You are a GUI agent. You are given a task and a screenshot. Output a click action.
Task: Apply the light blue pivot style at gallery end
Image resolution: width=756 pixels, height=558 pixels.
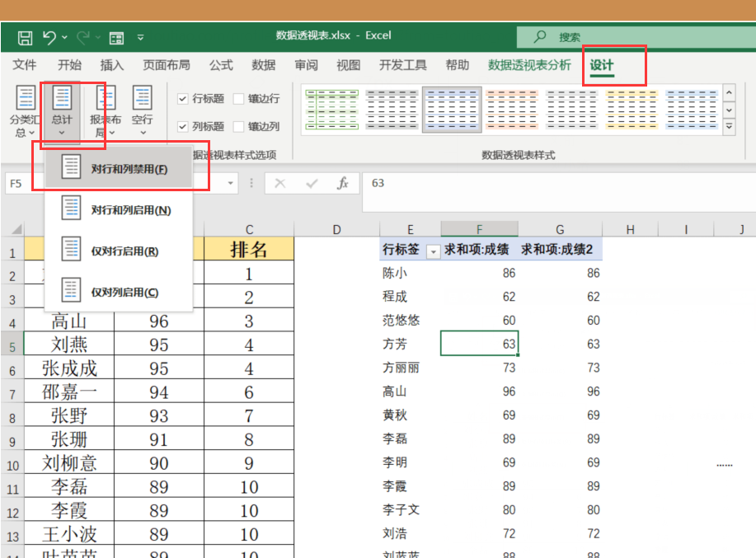coord(692,110)
